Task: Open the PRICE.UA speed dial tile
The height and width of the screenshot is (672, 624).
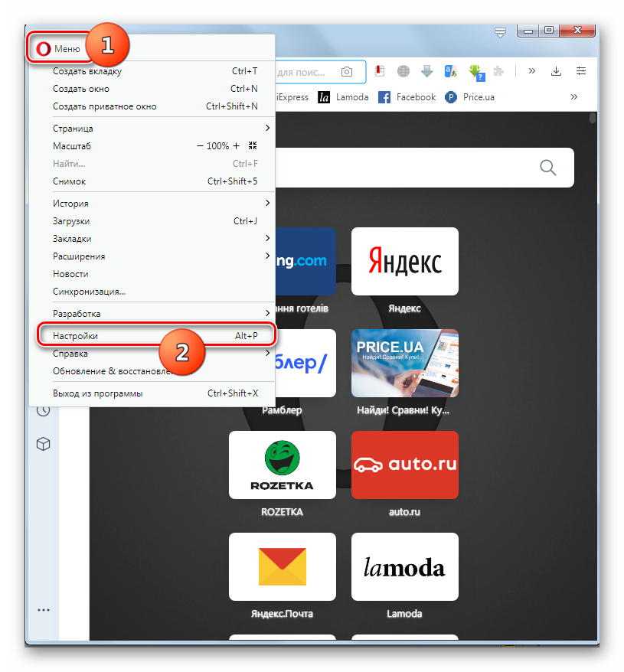Action: coord(405,363)
